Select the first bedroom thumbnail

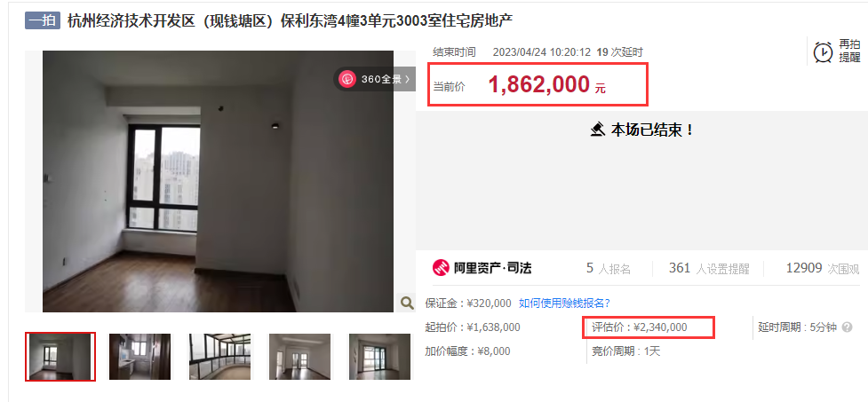(x=60, y=357)
